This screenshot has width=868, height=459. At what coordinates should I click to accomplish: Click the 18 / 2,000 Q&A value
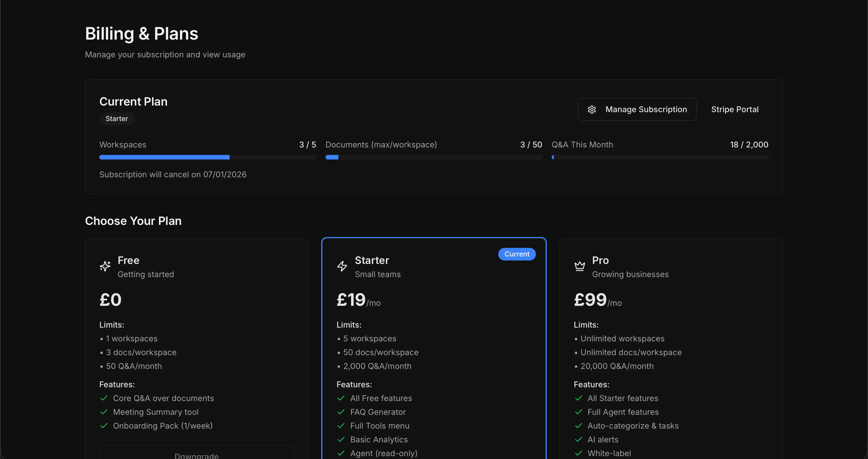(x=749, y=145)
